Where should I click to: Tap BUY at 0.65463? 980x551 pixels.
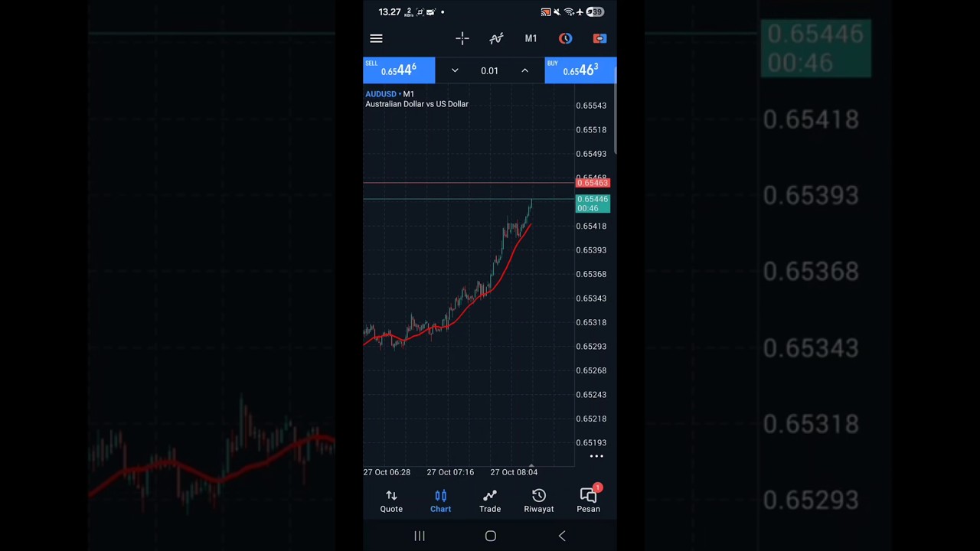(580, 70)
